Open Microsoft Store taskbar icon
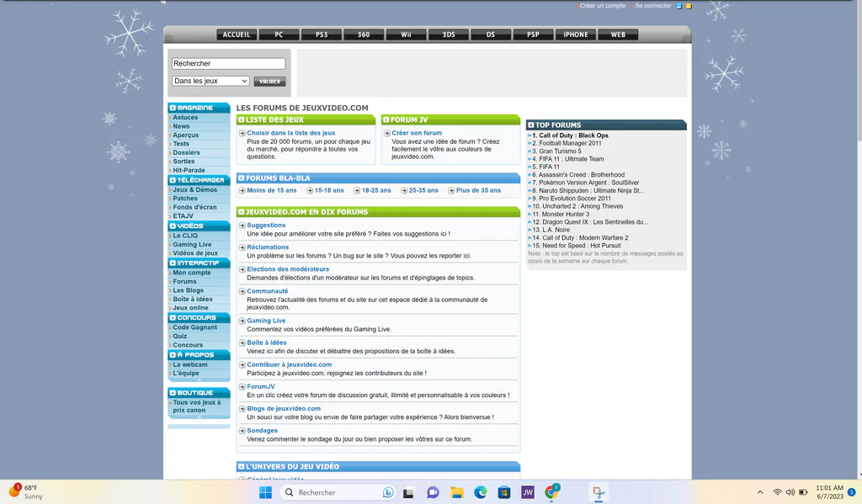Image resolution: width=862 pixels, height=504 pixels. tap(504, 492)
